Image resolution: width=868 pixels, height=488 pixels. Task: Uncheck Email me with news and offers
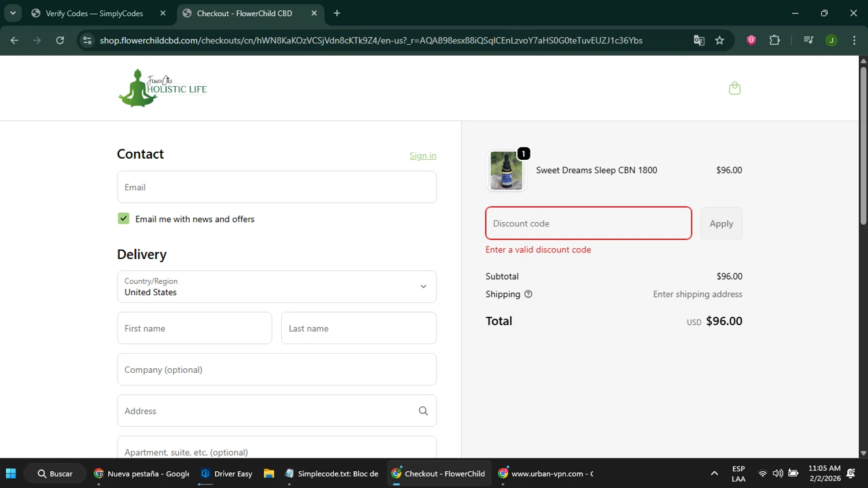pos(123,218)
